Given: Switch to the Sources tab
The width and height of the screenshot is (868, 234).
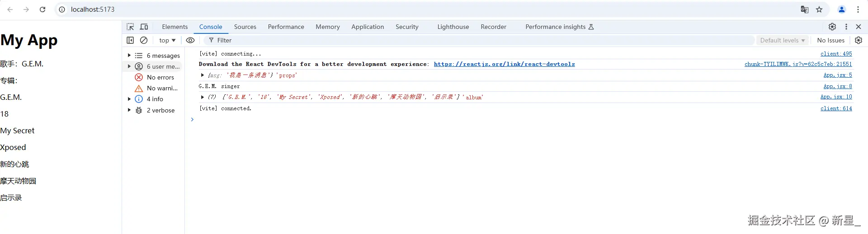Looking at the screenshot, I should pos(245,27).
